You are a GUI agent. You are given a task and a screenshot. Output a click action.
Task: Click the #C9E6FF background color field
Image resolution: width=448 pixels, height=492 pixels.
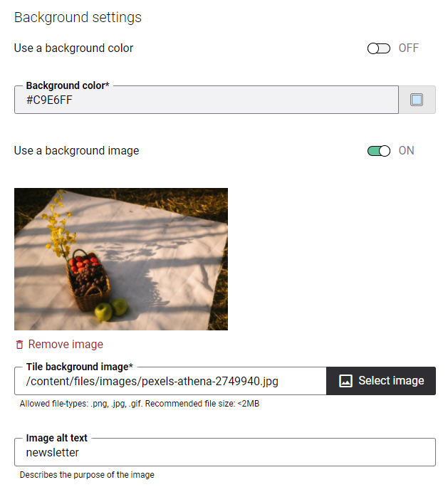[207, 100]
